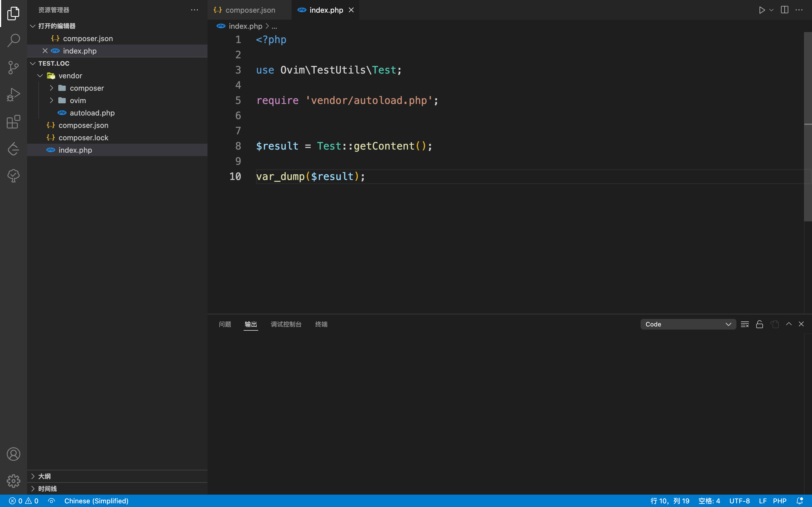Click the PHP language mode indicator
The width and height of the screenshot is (812, 507).
pos(780,501)
